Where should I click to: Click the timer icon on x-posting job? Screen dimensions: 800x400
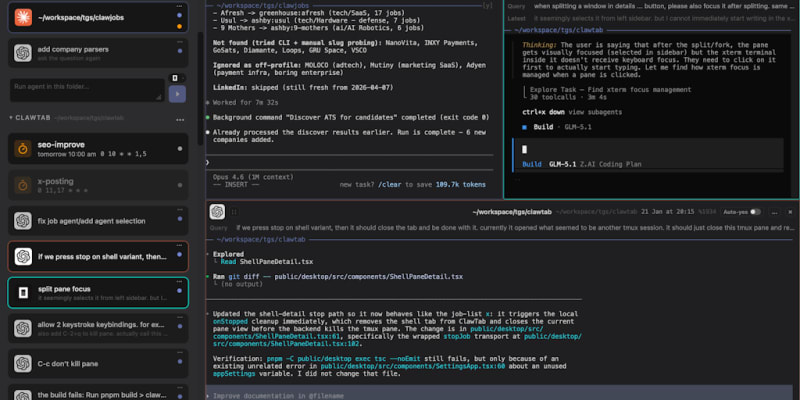coord(24,183)
